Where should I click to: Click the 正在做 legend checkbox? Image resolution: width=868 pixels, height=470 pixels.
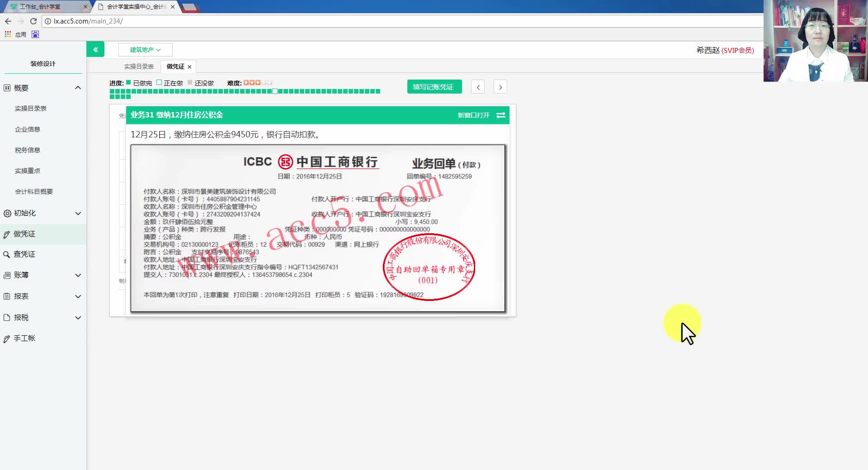(159, 83)
